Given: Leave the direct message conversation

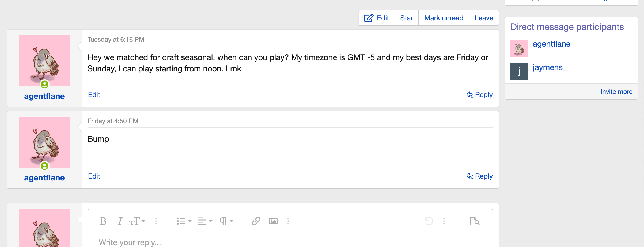Looking at the screenshot, I should coord(484,18).
